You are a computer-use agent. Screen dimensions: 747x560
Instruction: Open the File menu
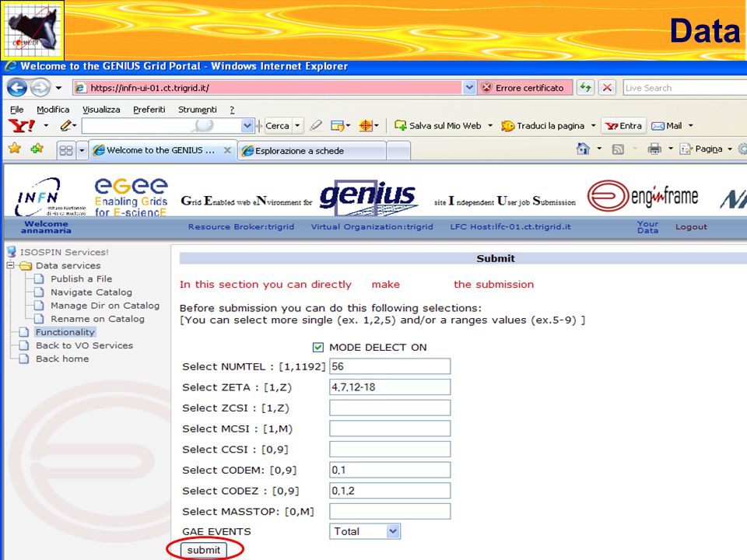click(x=16, y=110)
